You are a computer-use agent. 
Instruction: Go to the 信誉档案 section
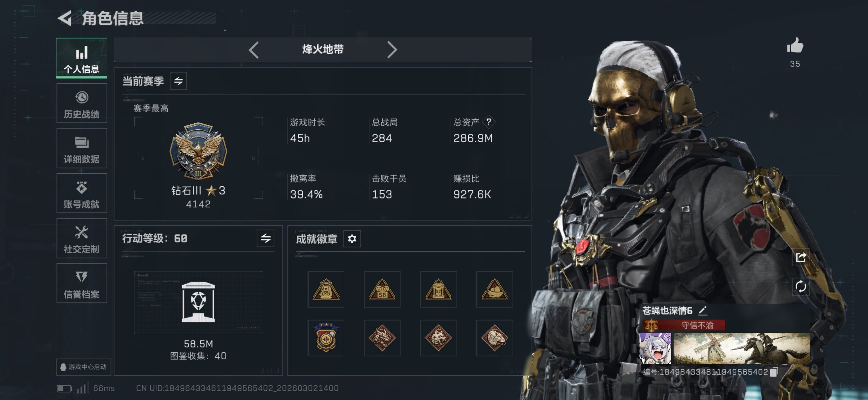pyautogui.click(x=82, y=283)
